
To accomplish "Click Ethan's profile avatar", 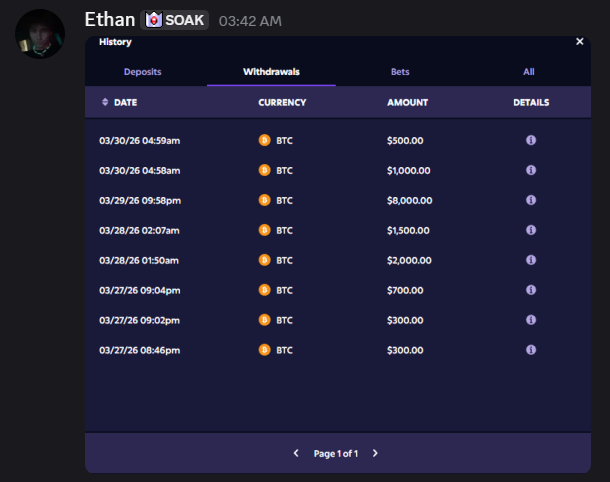I will (x=40, y=34).
